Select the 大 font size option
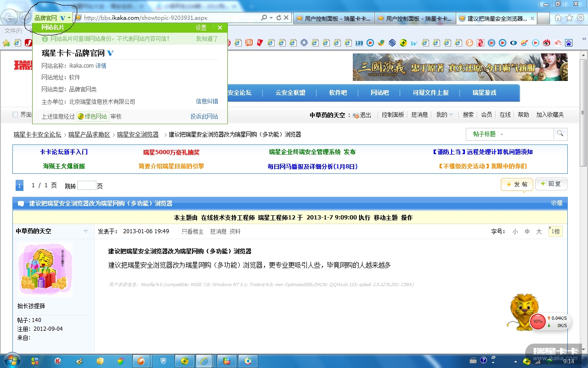This screenshot has width=588, height=368. (x=539, y=232)
